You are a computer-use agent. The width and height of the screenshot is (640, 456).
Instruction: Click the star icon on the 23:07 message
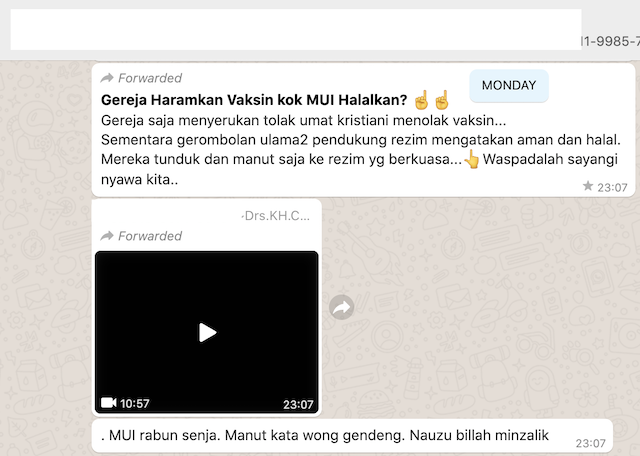click(x=588, y=186)
